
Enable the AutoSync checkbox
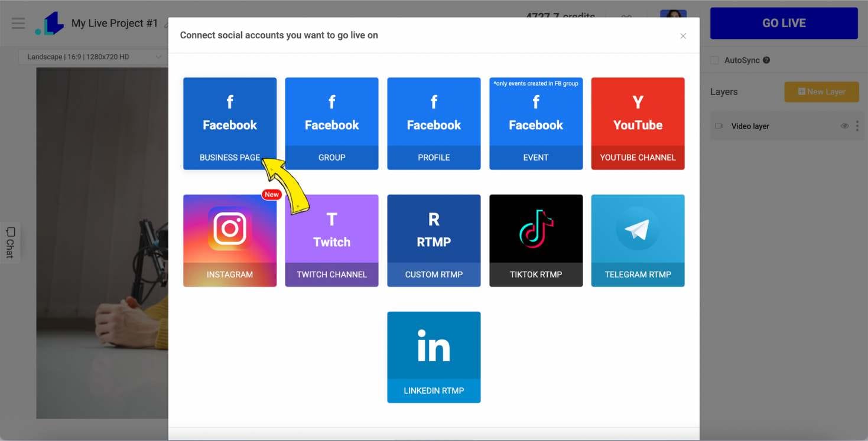(714, 60)
